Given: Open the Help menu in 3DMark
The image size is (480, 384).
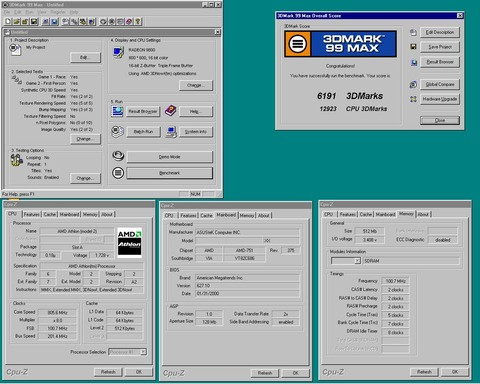Looking at the screenshot, I should (74, 12).
